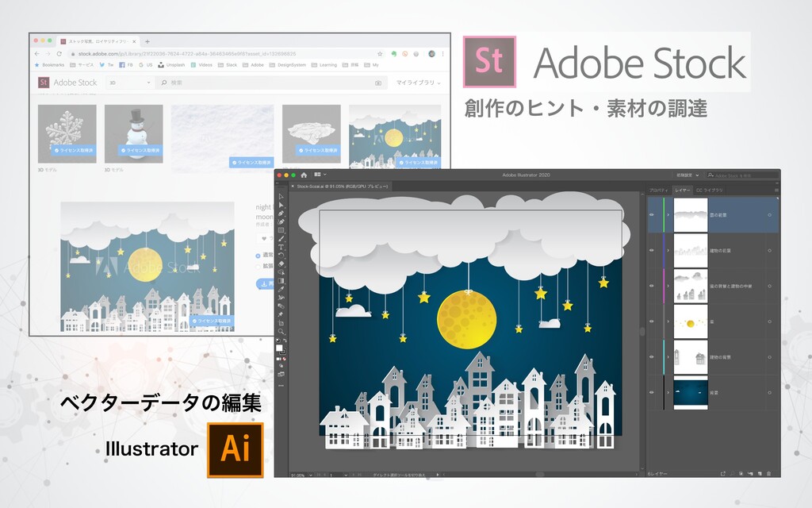Image resolution: width=812 pixels, height=508 pixels.
Task: Click the none color mode swatch
Action: coord(285,359)
